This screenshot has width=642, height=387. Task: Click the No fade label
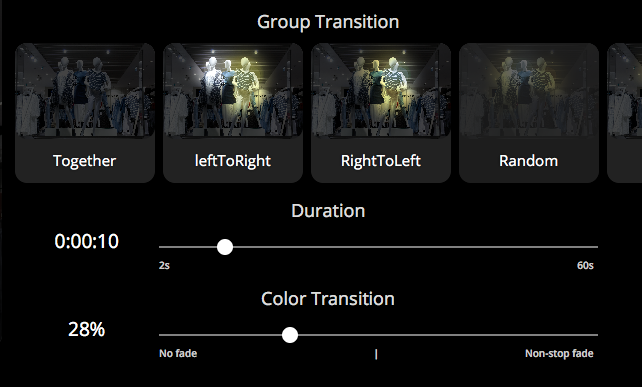point(178,353)
